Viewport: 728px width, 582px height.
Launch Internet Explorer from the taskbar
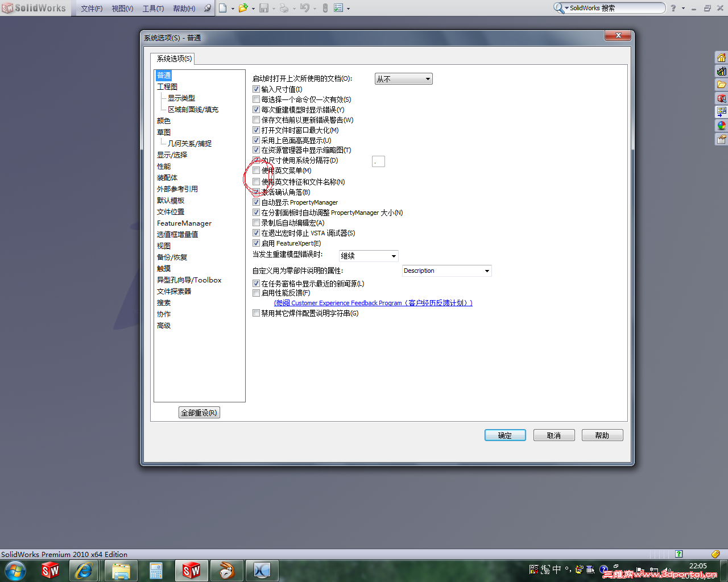coord(84,570)
